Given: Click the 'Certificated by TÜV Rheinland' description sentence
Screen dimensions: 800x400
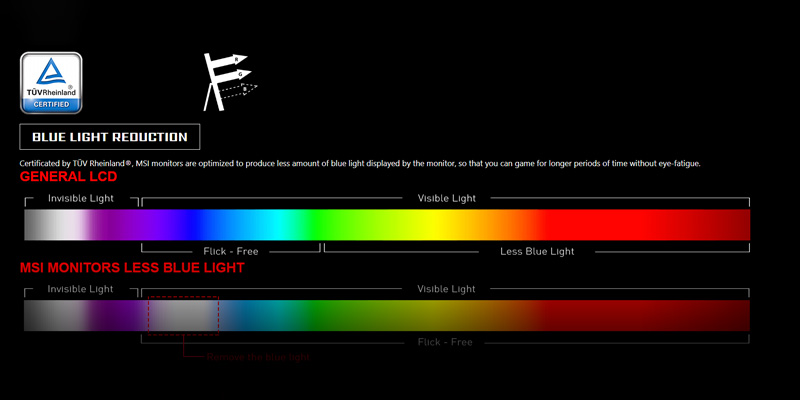Looking at the screenshot, I should tap(360, 164).
